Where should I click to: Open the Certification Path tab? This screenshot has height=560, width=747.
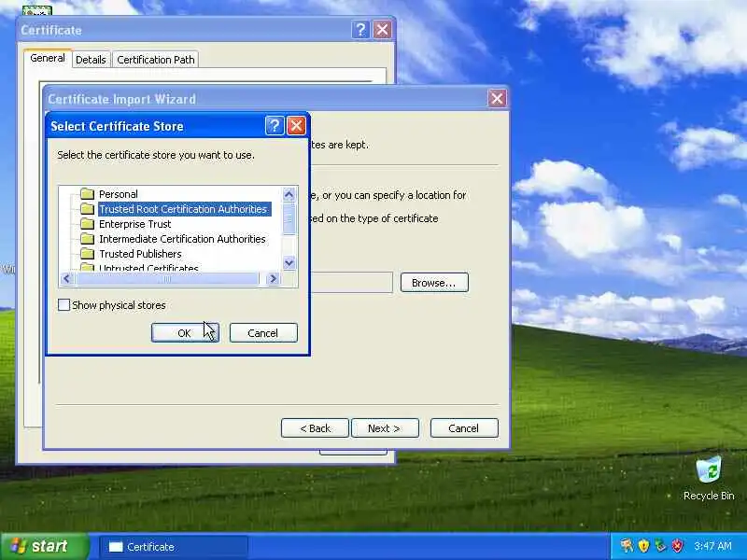(156, 60)
